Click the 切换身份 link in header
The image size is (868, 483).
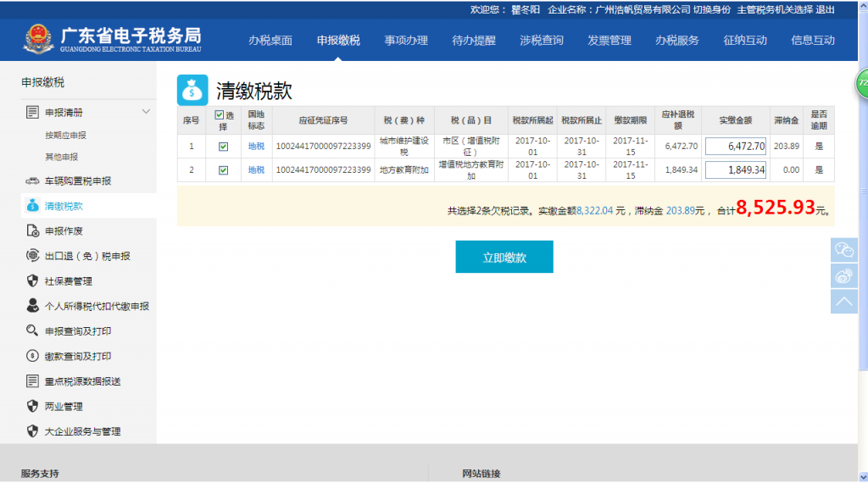[712, 10]
